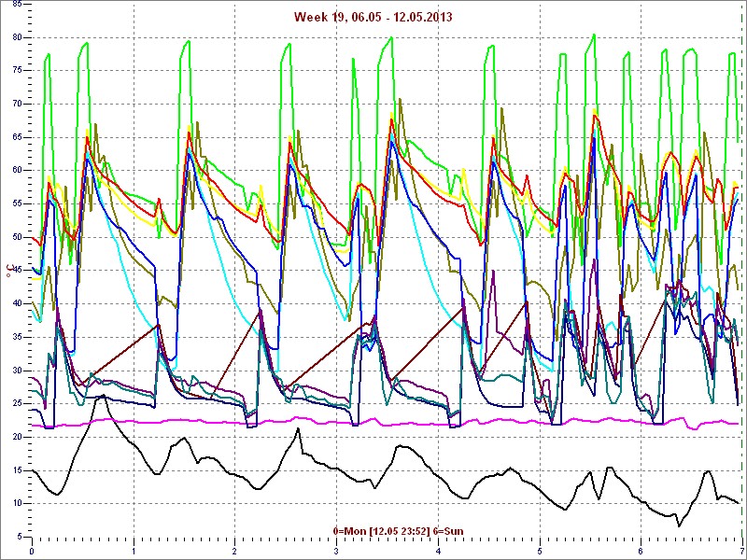Select the temperature axis label '85'

point(17,5)
